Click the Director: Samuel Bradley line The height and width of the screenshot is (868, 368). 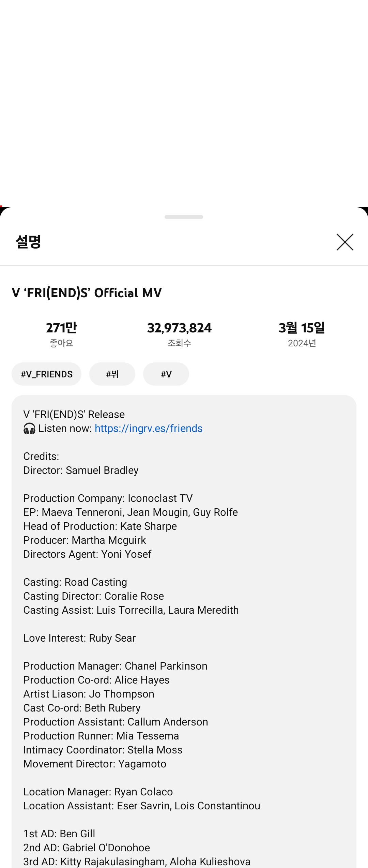pyautogui.click(x=81, y=470)
